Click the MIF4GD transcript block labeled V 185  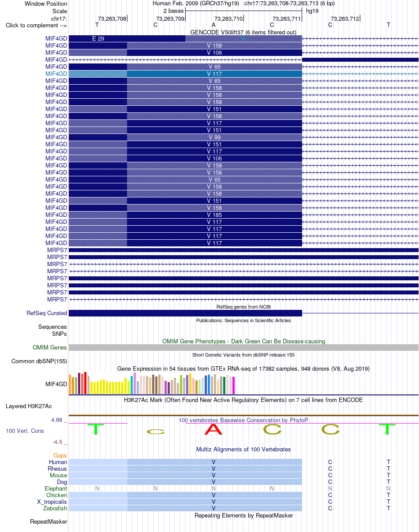coord(214,215)
